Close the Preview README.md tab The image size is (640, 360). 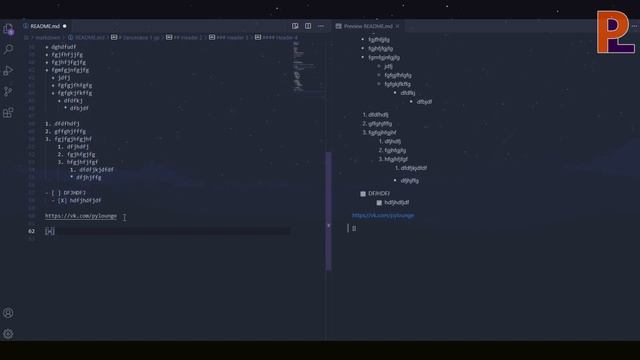397,26
